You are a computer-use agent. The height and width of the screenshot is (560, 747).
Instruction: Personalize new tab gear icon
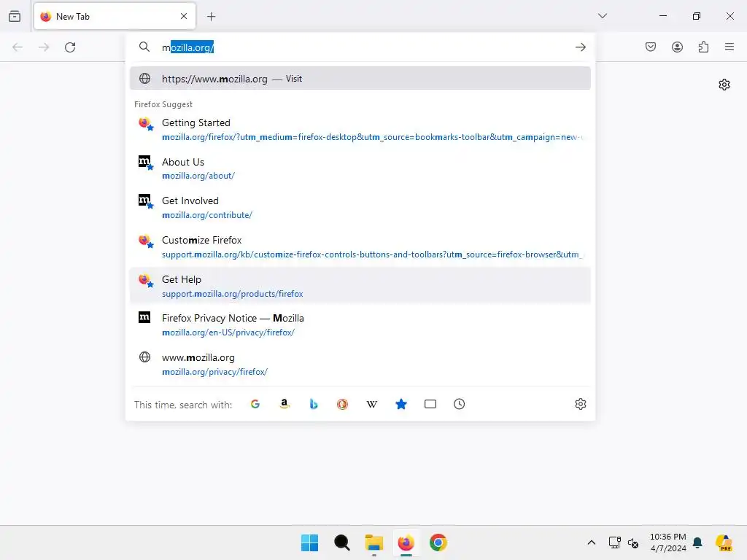pos(724,85)
